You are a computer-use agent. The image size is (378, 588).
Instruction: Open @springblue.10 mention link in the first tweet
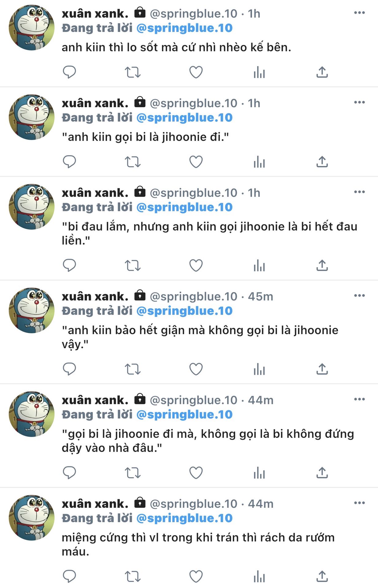point(184,28)
